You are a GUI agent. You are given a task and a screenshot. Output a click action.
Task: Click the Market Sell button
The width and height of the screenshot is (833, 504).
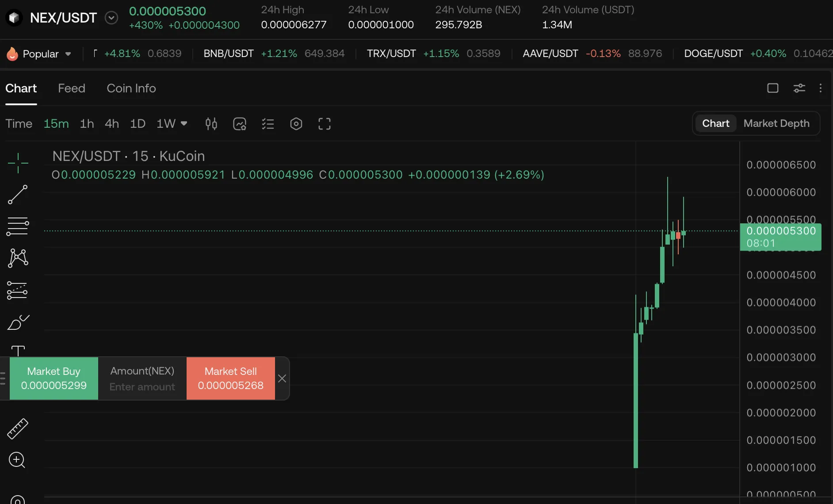click(x=231, y=378)
